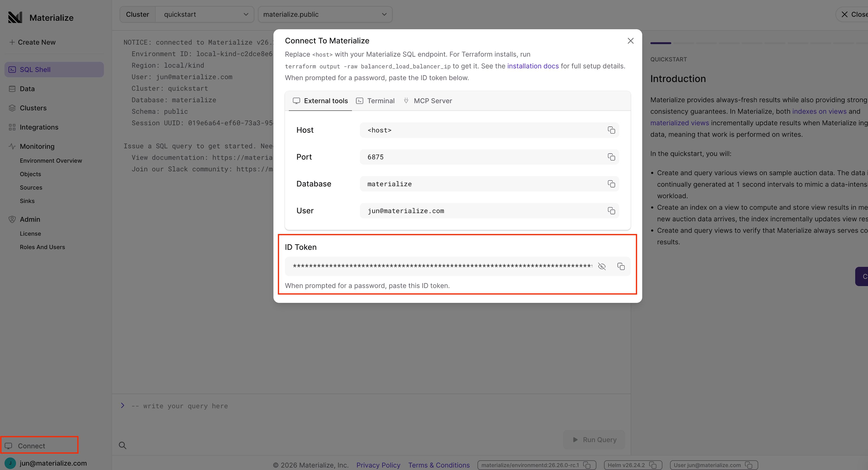The height and width of the screenshot is (470, 868).
Task: Open Roles And Users page
Action: coord(42,247)
